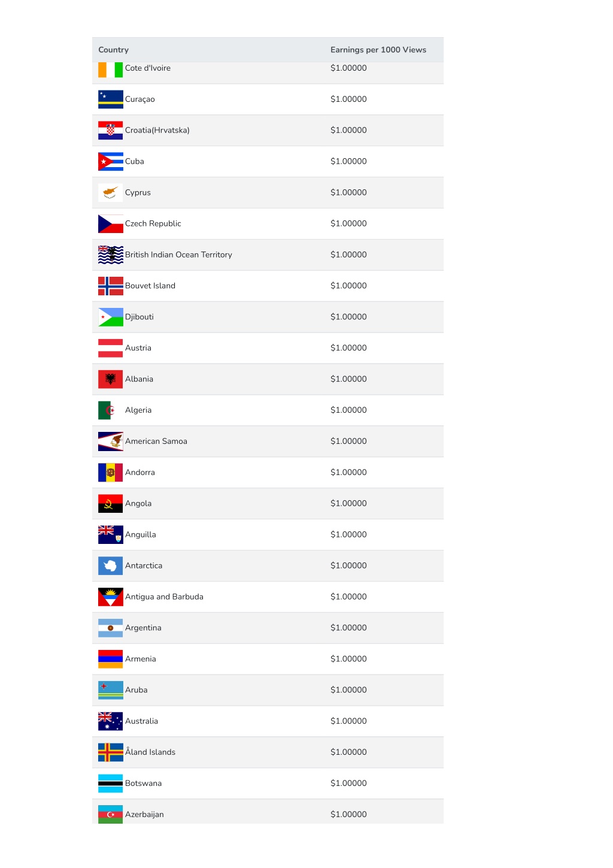Image resolution: width=613 pixels, height=868 pixels.
Task: Click the earnings value for Argentina
Action: (348, 628)
